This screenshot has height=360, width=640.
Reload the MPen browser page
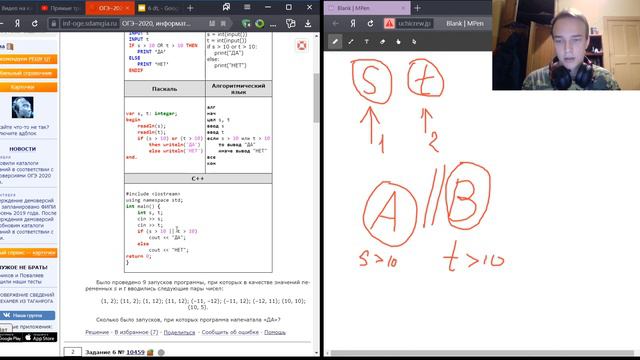[x=370, y=24]
